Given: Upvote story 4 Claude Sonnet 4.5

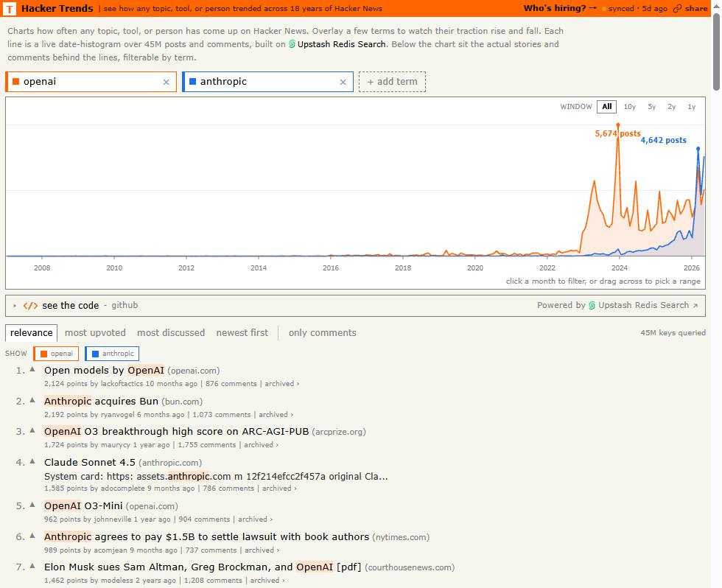Looking at the screenshot, I should [x=32, y=461].
